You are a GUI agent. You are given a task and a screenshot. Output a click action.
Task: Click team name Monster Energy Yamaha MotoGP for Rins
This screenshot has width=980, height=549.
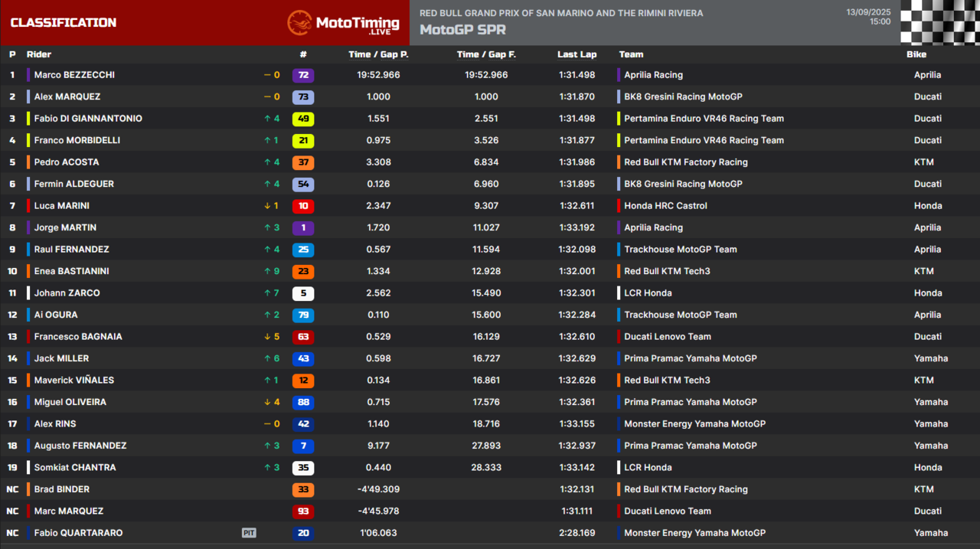[x=694, y=424]
